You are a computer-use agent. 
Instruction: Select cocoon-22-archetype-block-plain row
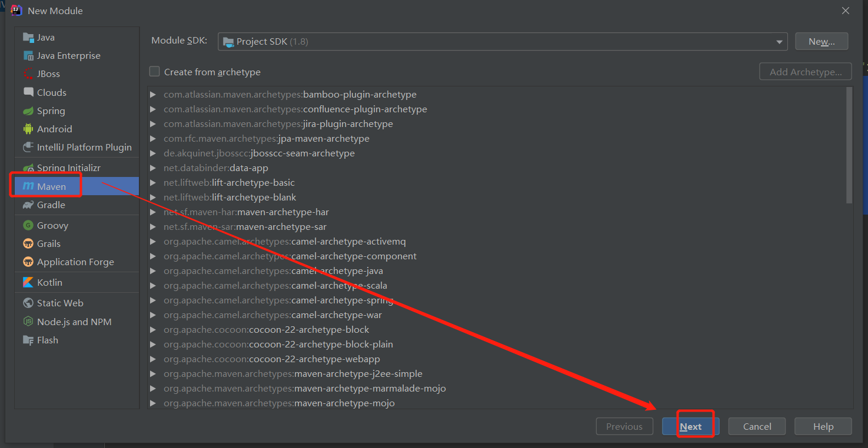(x=497, y=345)
